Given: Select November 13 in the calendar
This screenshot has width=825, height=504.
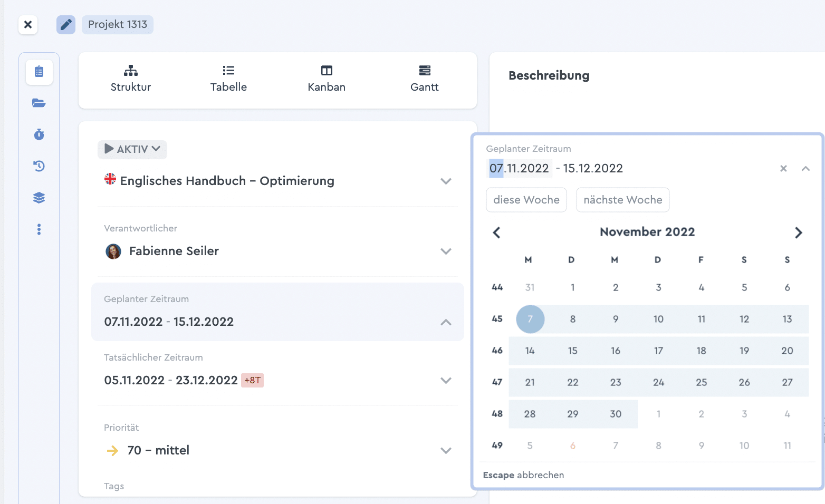Looking at the screenshot, I should [x=787, y=319].
